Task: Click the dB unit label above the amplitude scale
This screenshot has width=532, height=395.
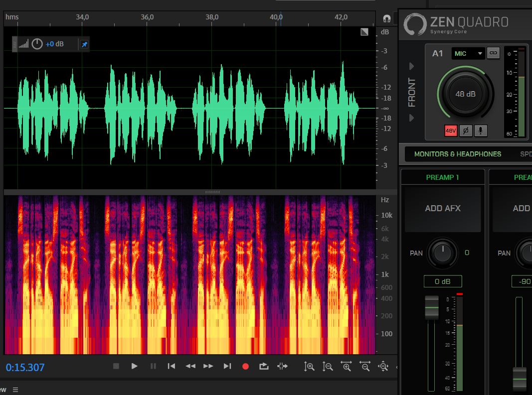Action: [x=385, y=32]
